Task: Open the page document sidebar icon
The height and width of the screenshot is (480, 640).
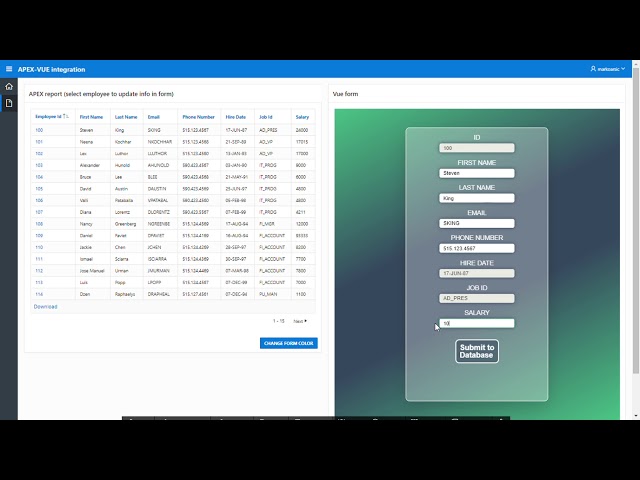Action: click(9, 103)
